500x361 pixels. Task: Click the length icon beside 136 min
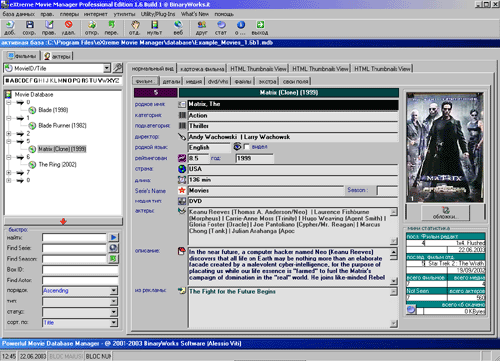[x=182, y=180]
